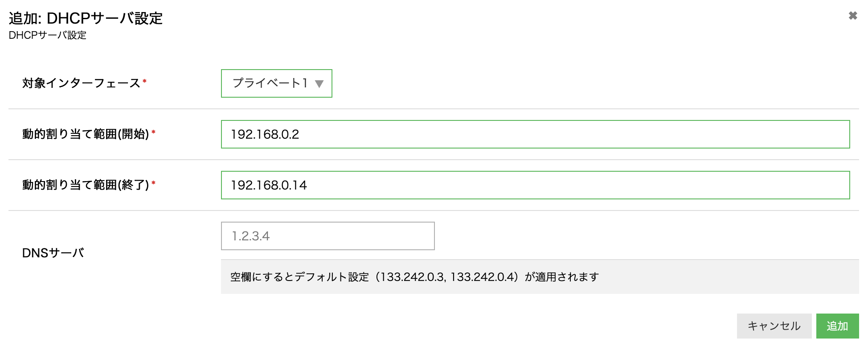
Task: Click the green 追加 button
Action: 838,326
